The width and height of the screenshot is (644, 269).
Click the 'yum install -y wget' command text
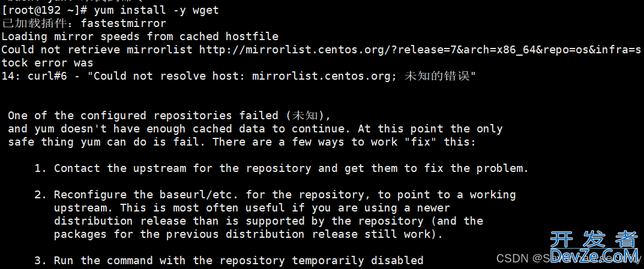(157, 10)
